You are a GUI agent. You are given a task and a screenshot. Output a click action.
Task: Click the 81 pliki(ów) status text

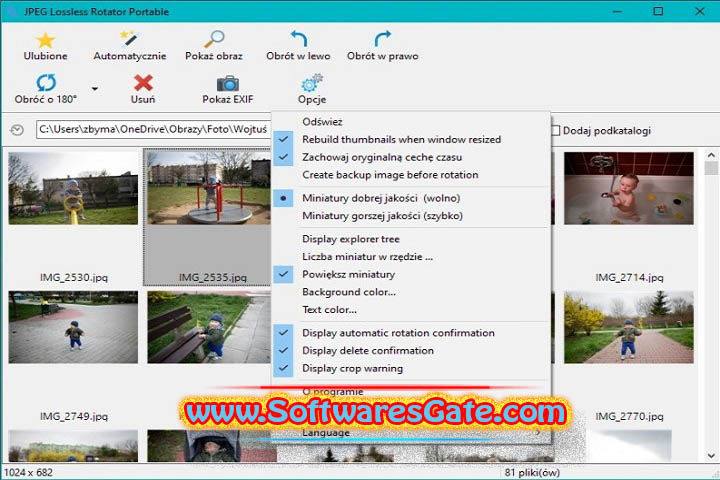(x=532, y=472)
